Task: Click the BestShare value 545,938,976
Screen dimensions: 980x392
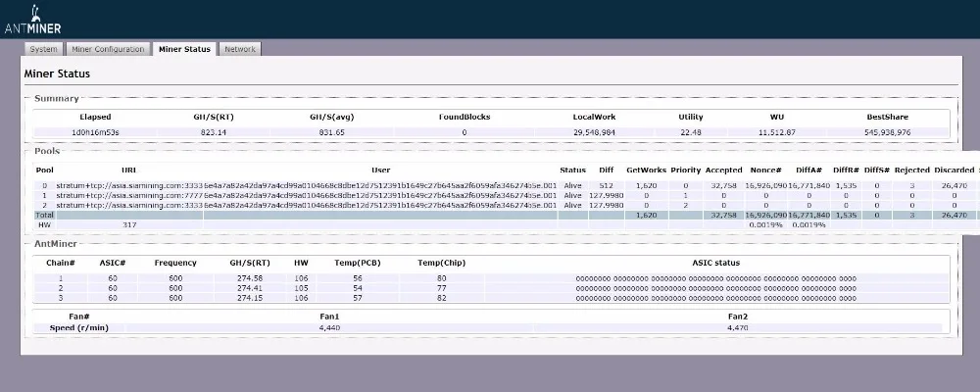Action: point(887,132)
